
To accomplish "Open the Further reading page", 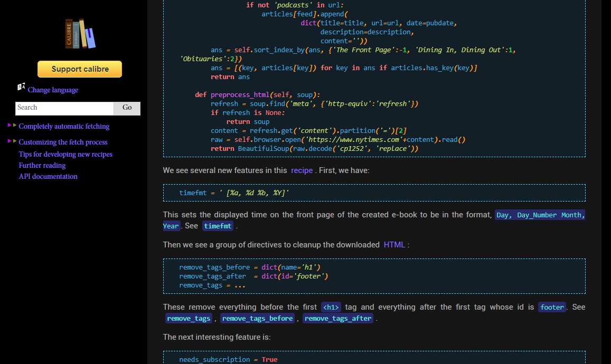I will (42, 165).
